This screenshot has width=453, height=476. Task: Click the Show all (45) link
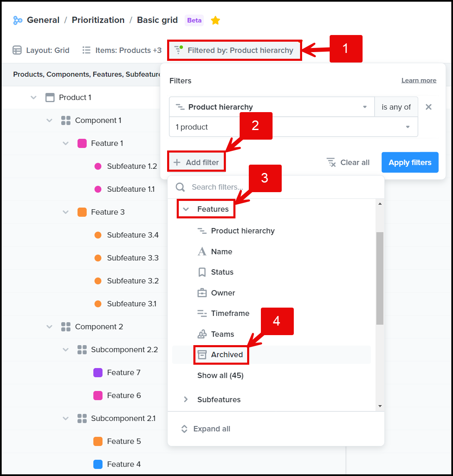coord(220,375)
